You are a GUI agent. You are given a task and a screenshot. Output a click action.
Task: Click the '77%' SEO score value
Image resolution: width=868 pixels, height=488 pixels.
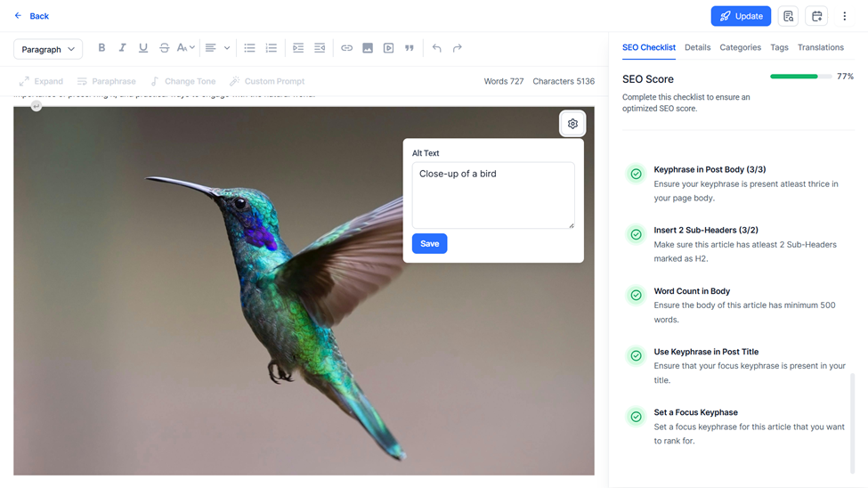click(846, 77)
